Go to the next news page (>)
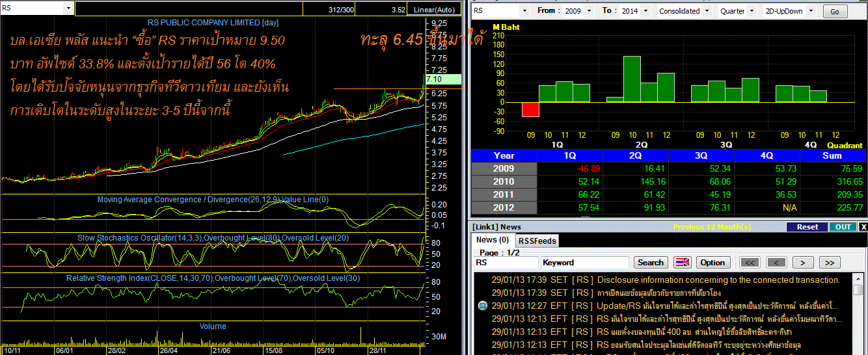The image size is (868, 355). click(803, 263)
